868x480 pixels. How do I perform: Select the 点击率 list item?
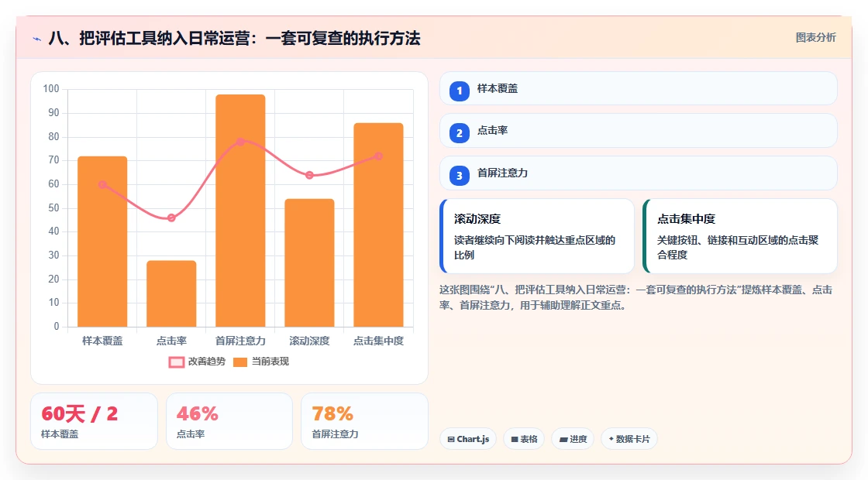click(639, 131)
